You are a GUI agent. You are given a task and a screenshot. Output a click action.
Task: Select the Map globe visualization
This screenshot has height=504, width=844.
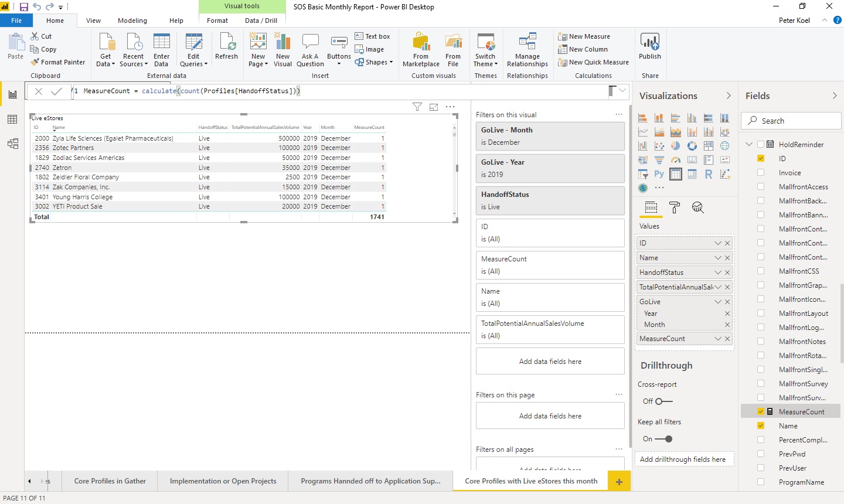(725, 146)
